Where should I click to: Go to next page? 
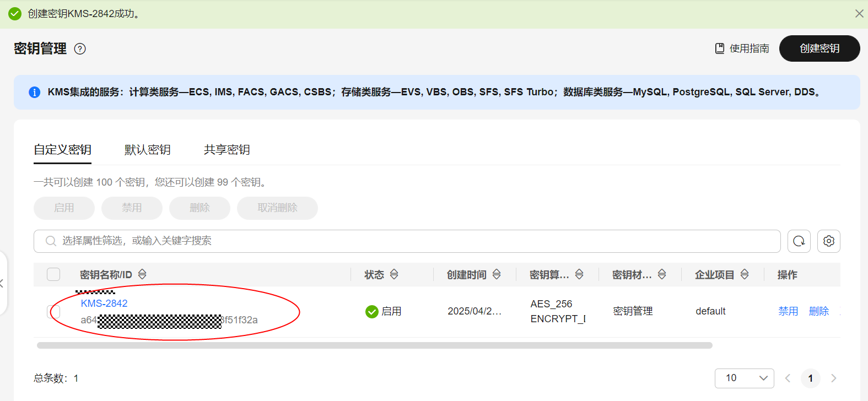pyautogui.click(x=833, y=378)
